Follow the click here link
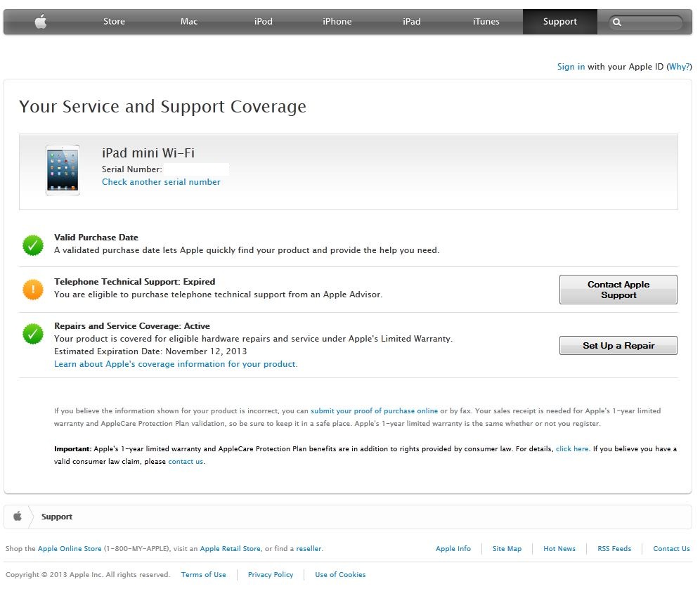700x589 pixels. pos(572,449)
